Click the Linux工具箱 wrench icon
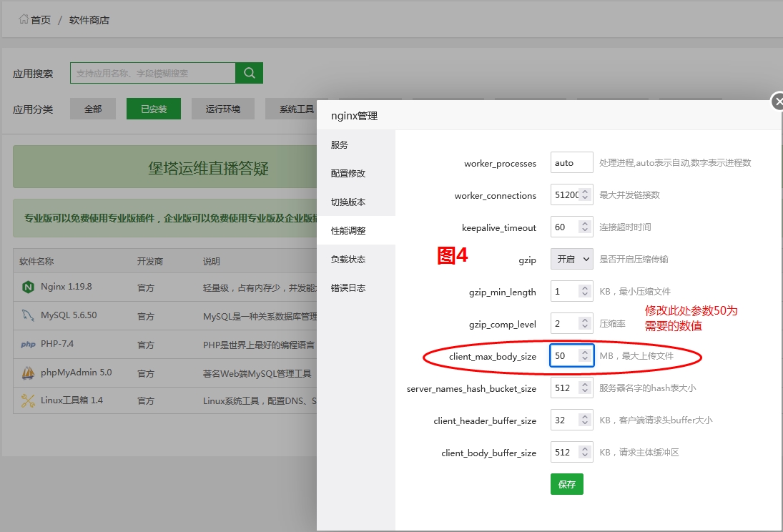The height and width of the screenshot is (532, 783). click(28, 400)
